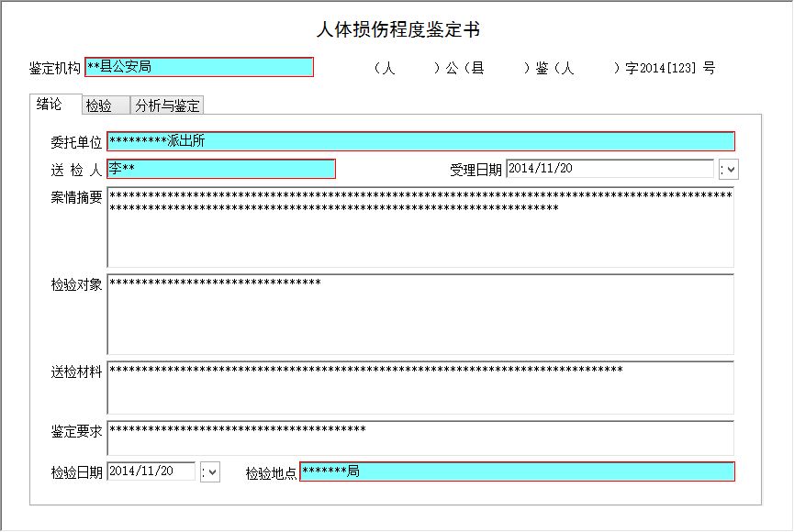Switch to the 绪论 tab

[55, 105]
